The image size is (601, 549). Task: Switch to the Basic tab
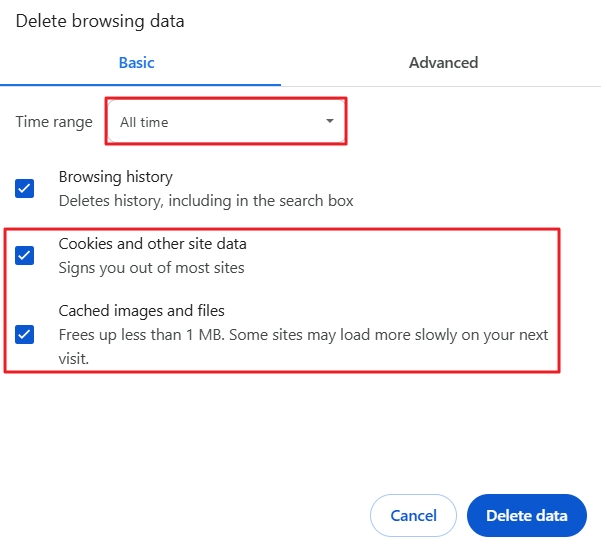click(x=137, y=62)
